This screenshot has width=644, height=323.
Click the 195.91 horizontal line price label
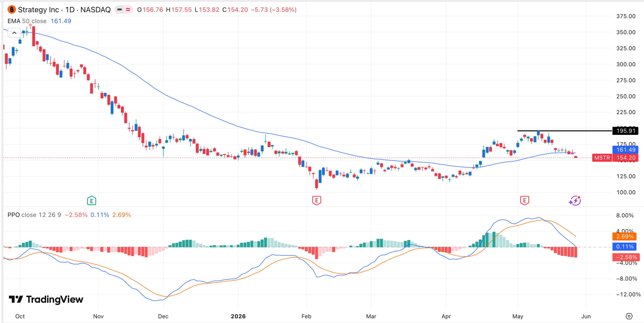pyautogui.click(x=625, y=131)
